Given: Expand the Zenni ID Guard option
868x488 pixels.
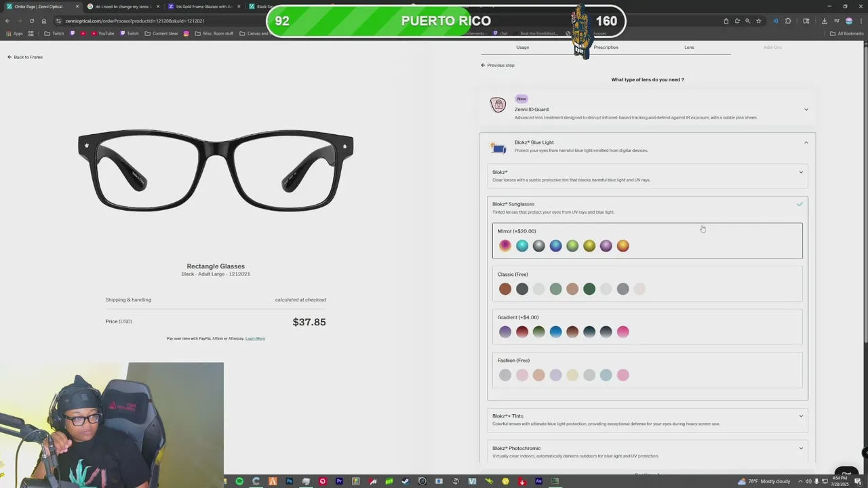Looking at the screenshot, I should (x=806, y=109).
